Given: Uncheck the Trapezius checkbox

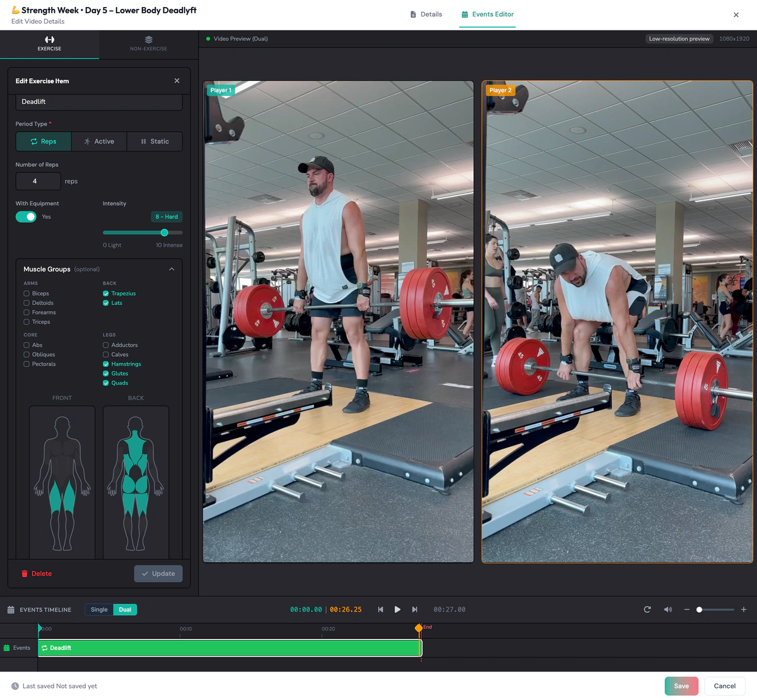Looking at the screenshot, I should [106, 294].
